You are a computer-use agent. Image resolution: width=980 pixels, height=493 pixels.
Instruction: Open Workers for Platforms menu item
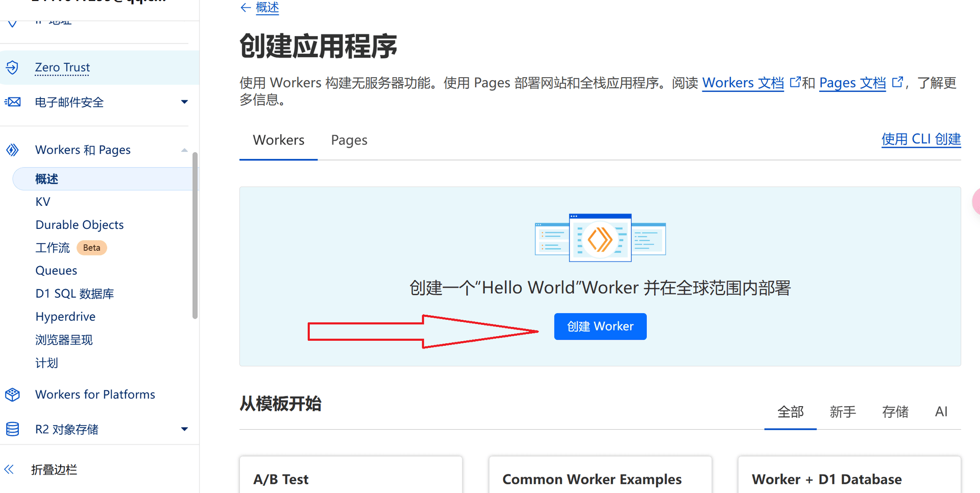(x=95, y=394)
